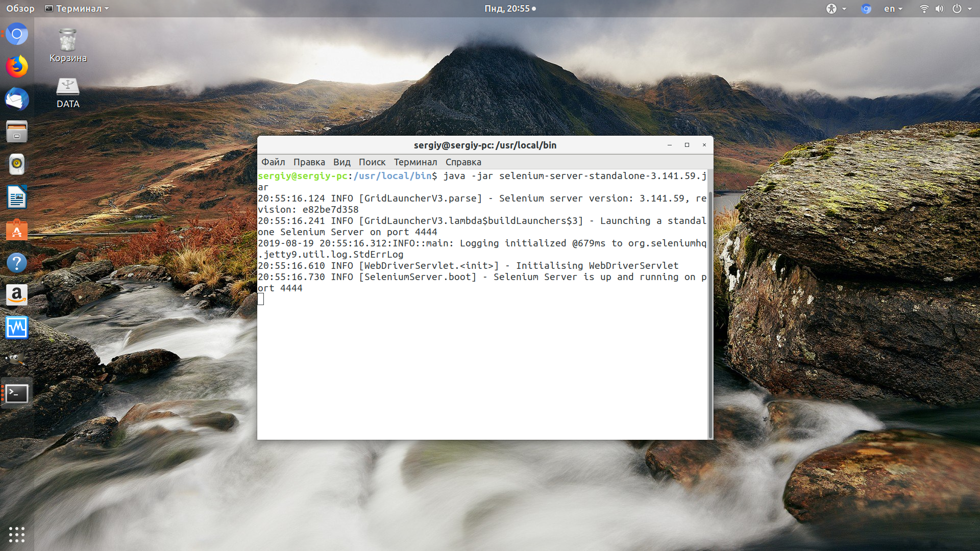Open the power system menu
The width and height of the screenshot is (980, 551).
[x=962, y=9]
